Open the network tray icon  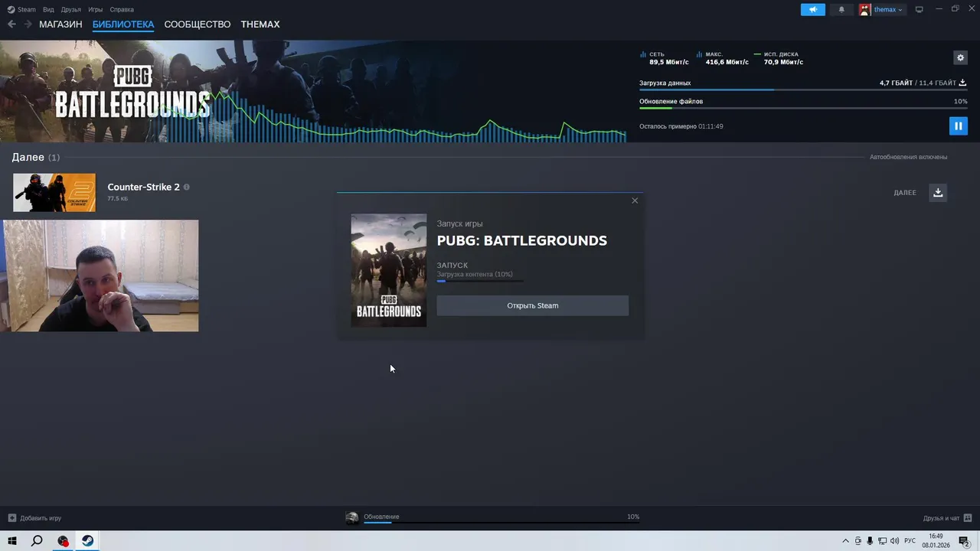882,541
